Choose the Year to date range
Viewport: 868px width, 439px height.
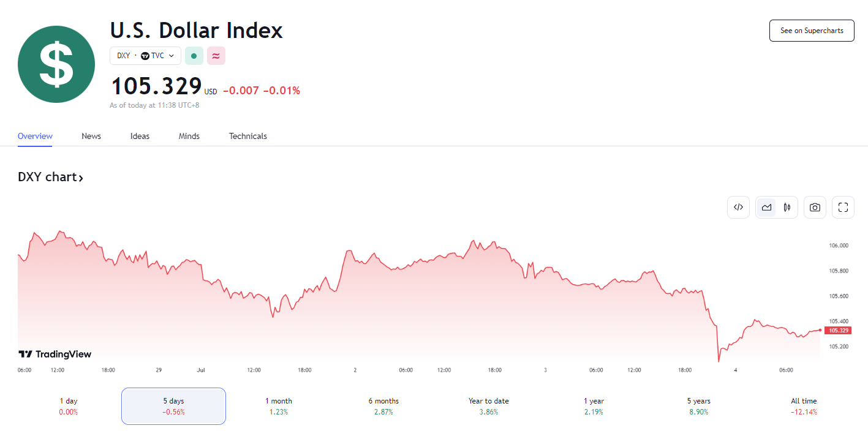click(x=489, y=406)
